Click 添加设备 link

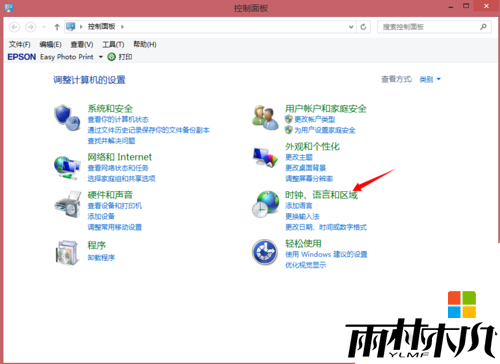(101, 216)
